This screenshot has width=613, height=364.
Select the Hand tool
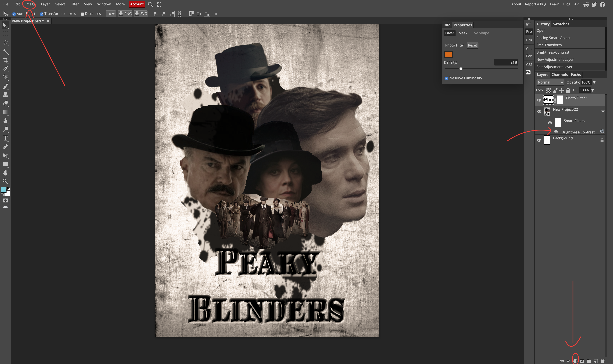coord(5,173)
